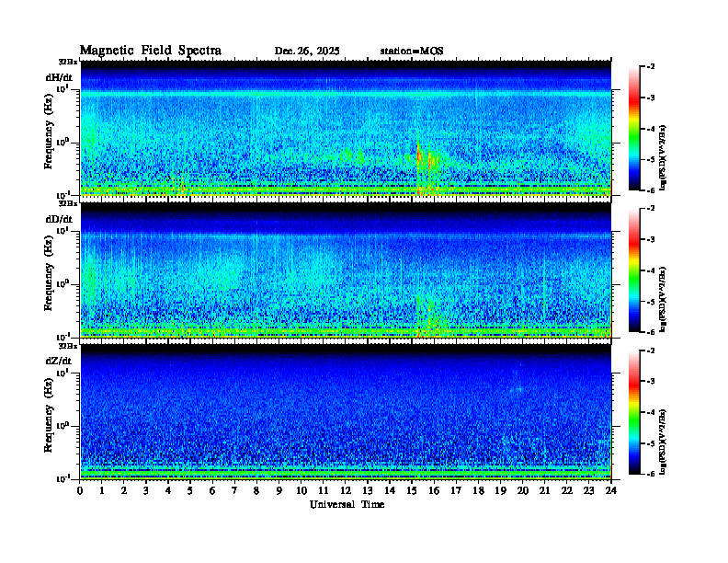Click hour "2" on the Universal Time axis
This screenshot has width=728, height=563.
(x=124, y=491)
